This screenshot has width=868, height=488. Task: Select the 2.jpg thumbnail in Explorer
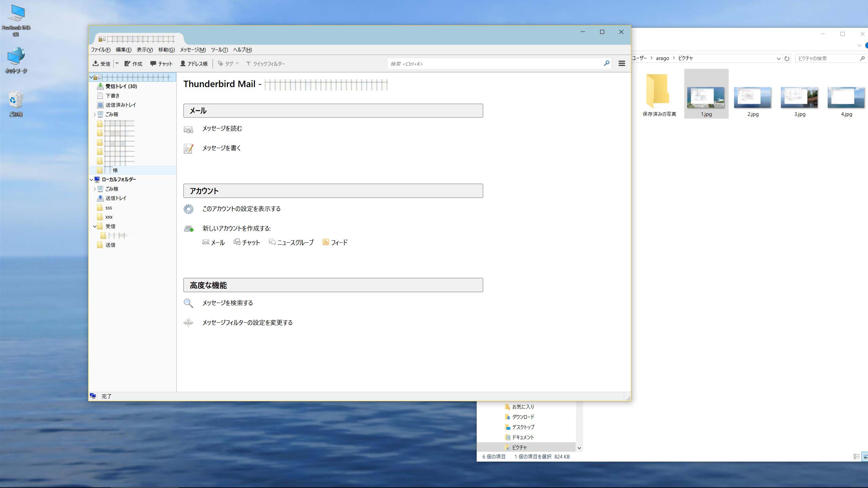coord(752,98)
